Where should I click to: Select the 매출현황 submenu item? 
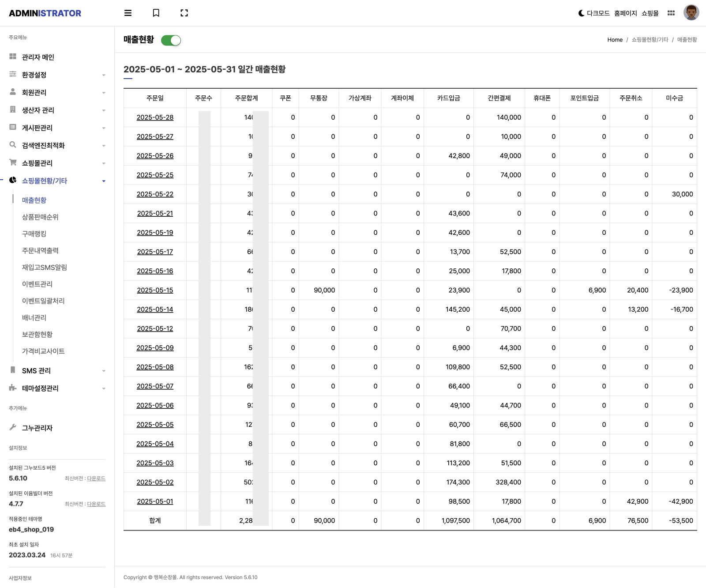[34, 200]
